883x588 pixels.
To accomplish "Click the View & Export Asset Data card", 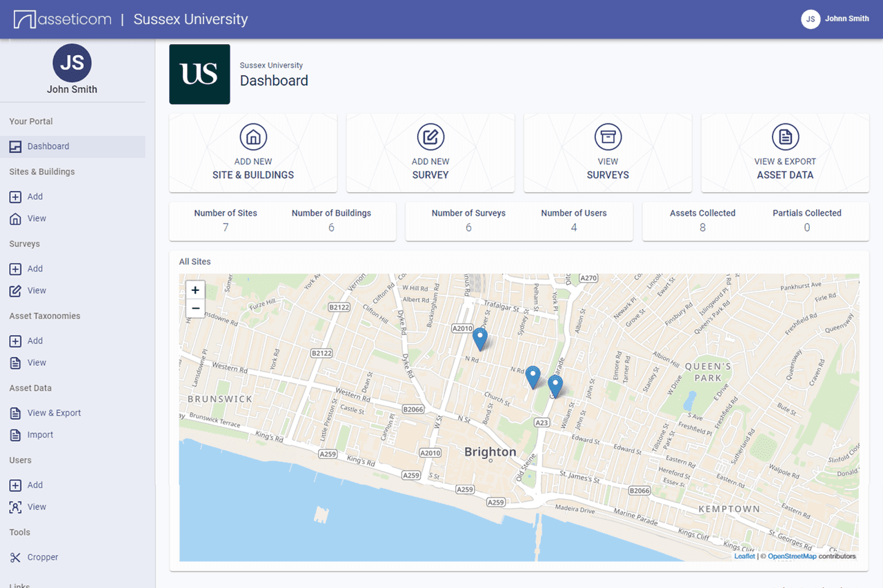I will click(785, 152).
